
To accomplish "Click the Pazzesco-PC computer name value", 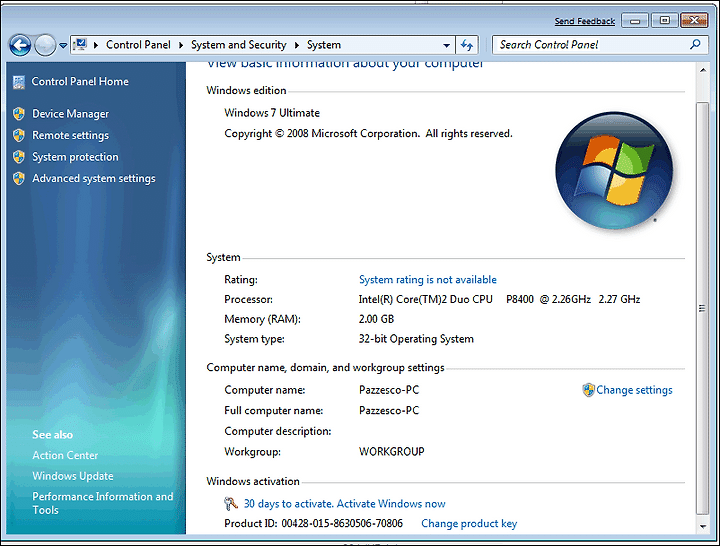I will coord(389,390).
